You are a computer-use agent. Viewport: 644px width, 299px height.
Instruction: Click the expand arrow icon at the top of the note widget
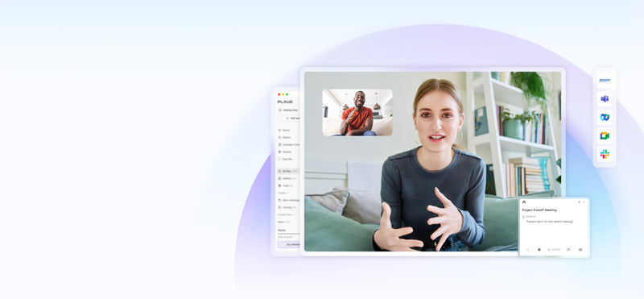584,202
